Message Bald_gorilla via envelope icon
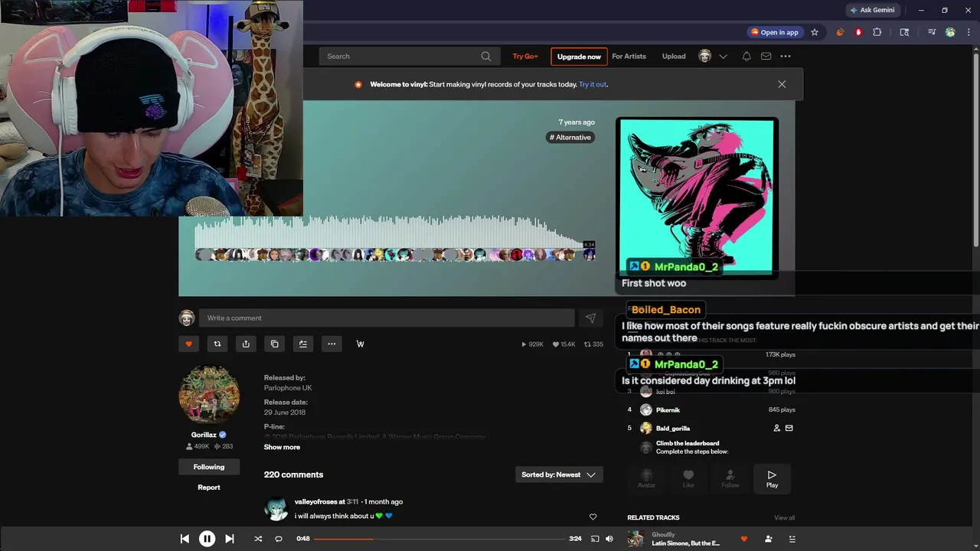980x551 pixels. point(789,429)
